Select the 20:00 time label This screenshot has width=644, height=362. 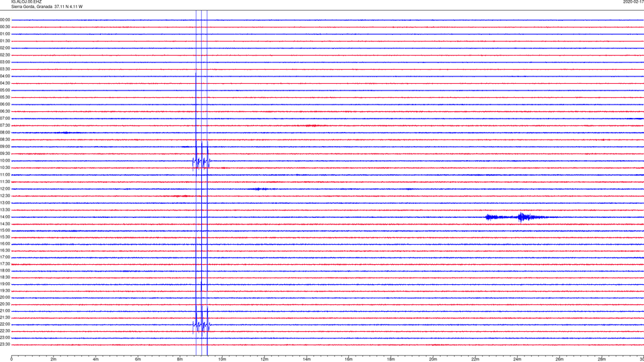(x=5, y=298)
